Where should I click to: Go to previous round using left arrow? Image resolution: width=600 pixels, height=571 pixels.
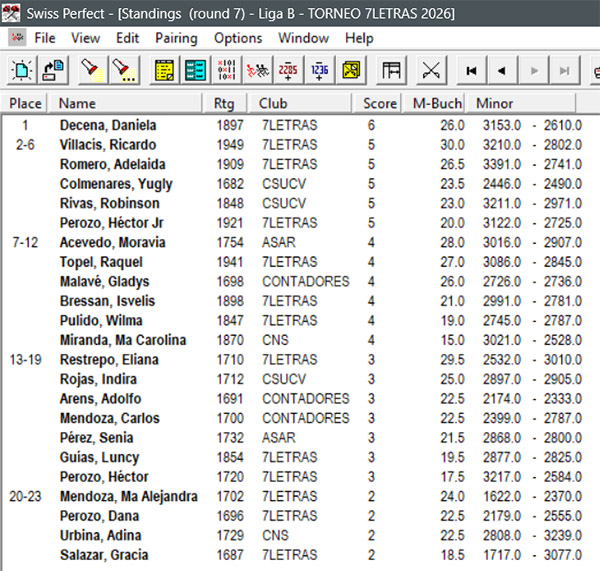point(501,70)
